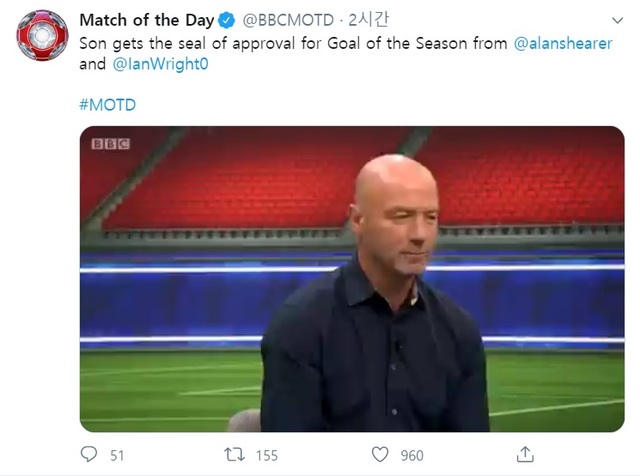Like the tweet with the heart icon
640x476 pixels.
pos(381,455)
